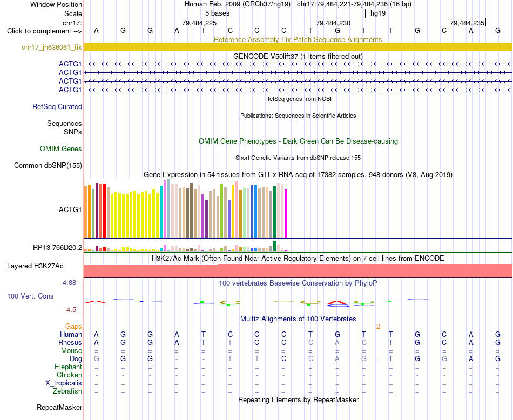Image resolution: width=513 pixels, height=420 pixels.
Task: Click the position marker 79,484,235
Action: coord(468,23)
